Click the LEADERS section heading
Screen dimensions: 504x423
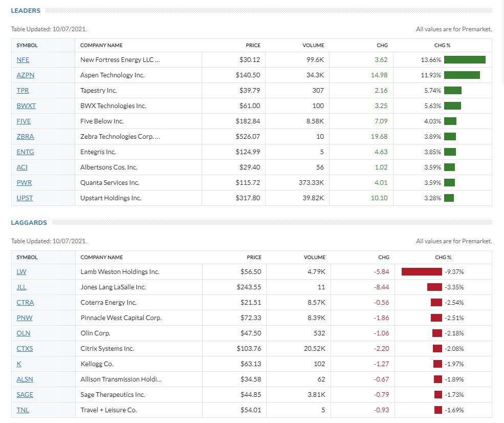(x=26, y=11)
